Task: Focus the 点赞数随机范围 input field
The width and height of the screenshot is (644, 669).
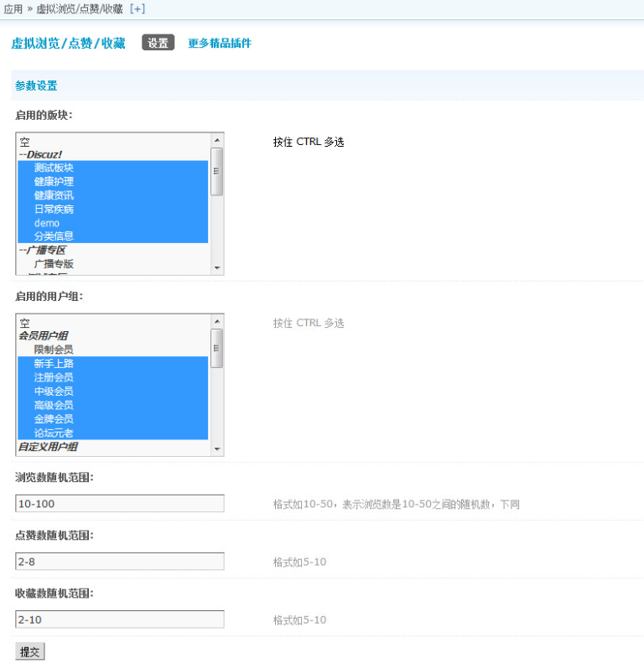Action: click(120, 562)
